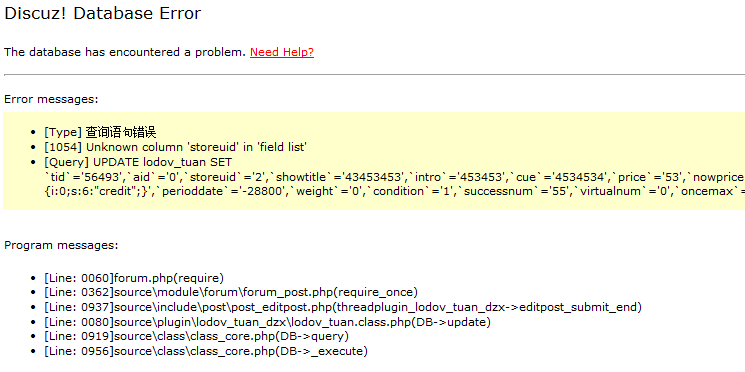The width and height of the screenshot is (745, 372).
Task: Open the Need Help? link
Action: tap(282, 52)
